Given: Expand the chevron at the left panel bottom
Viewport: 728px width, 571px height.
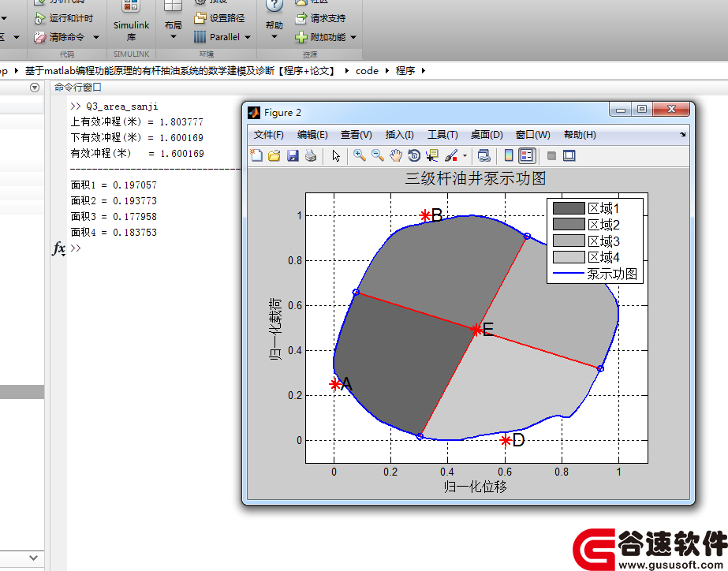Looking at the screenshot, I should point(33,558).
